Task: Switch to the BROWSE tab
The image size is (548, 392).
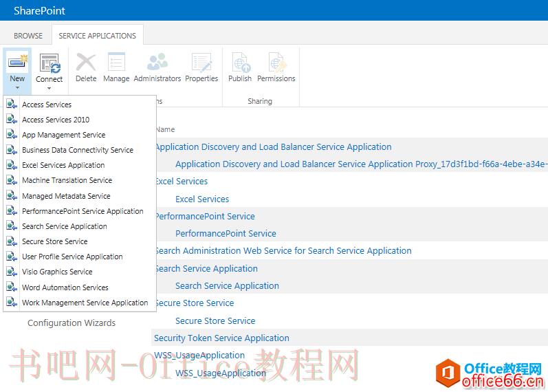Action: point(28,36)
